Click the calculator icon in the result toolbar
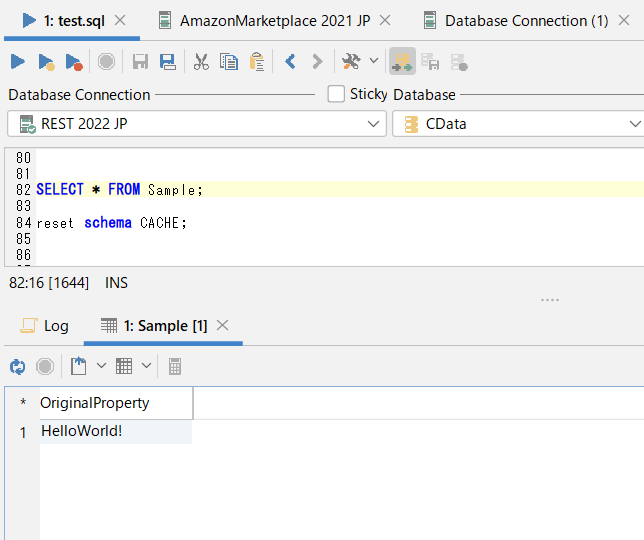Screen dimensions: 644x540 pos(175,367)
